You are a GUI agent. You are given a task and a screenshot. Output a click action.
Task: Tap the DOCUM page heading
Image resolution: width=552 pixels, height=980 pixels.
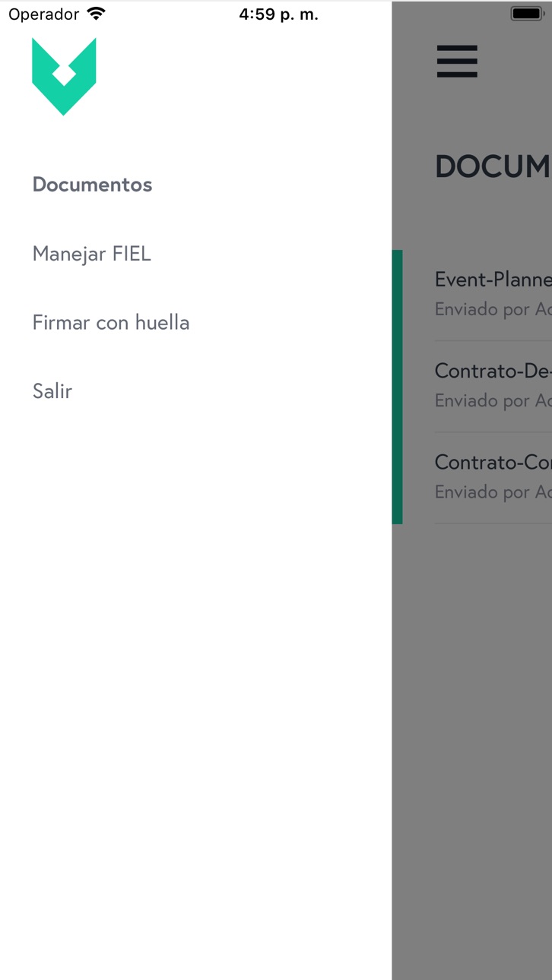pyautogui.click(x=493, y=167)
